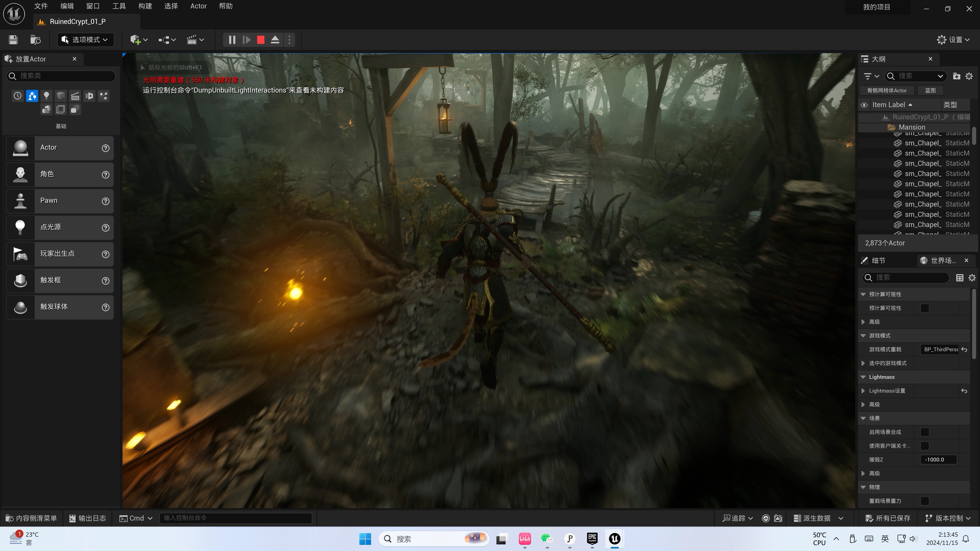
Task: Click the search classes field
Action: pos(61,76)
